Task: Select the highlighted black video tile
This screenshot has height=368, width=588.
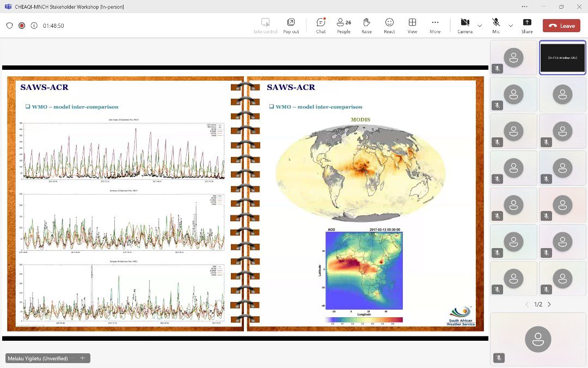Action: (x=562, y=57)
